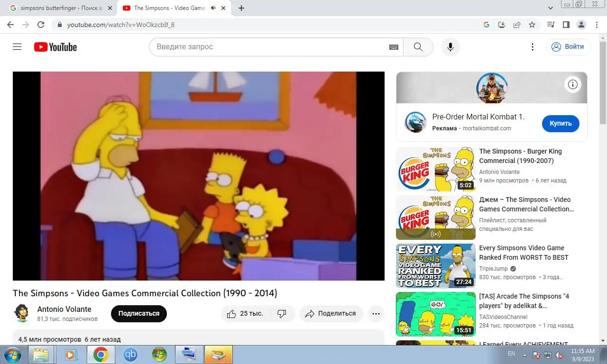This screenshot has height=364, width=607.
Task: Open Burger King Commercial video thumbnail
Action: (436, 169)
